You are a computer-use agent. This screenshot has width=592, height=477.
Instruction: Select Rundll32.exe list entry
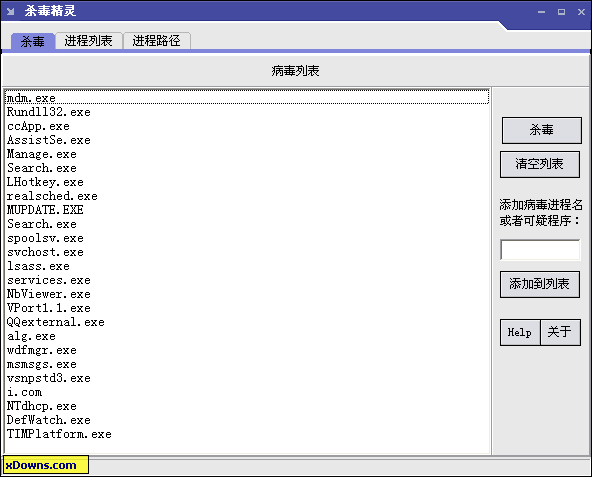pyautogui.click(x=247, y=112)
